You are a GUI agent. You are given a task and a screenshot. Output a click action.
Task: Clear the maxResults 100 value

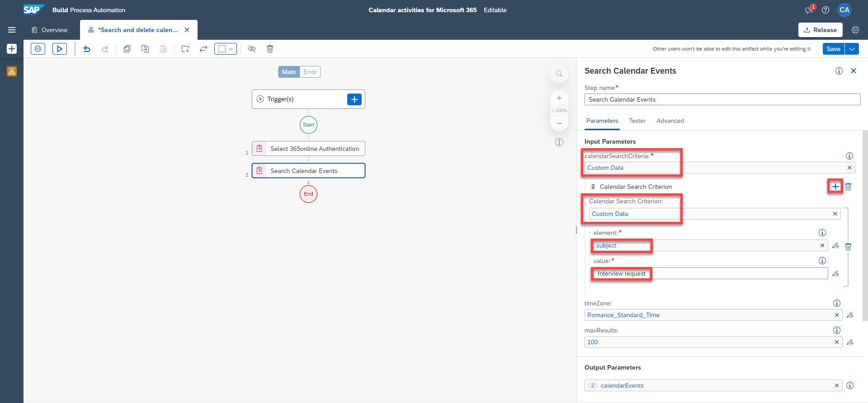click(x=837, y=342)
